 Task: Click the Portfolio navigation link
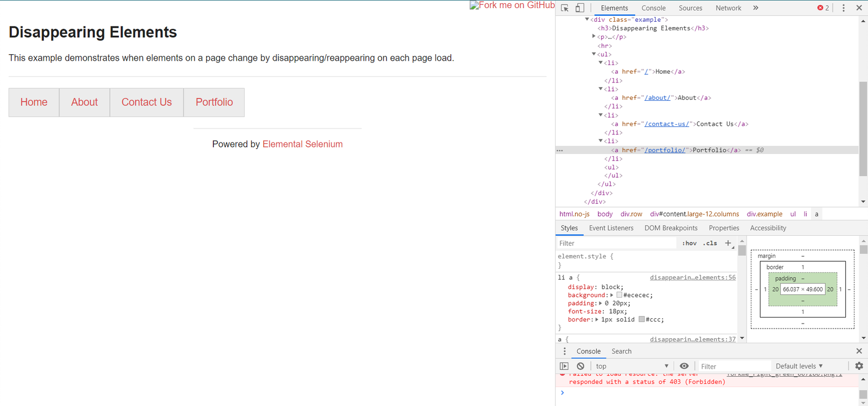[x=214, y=102]
